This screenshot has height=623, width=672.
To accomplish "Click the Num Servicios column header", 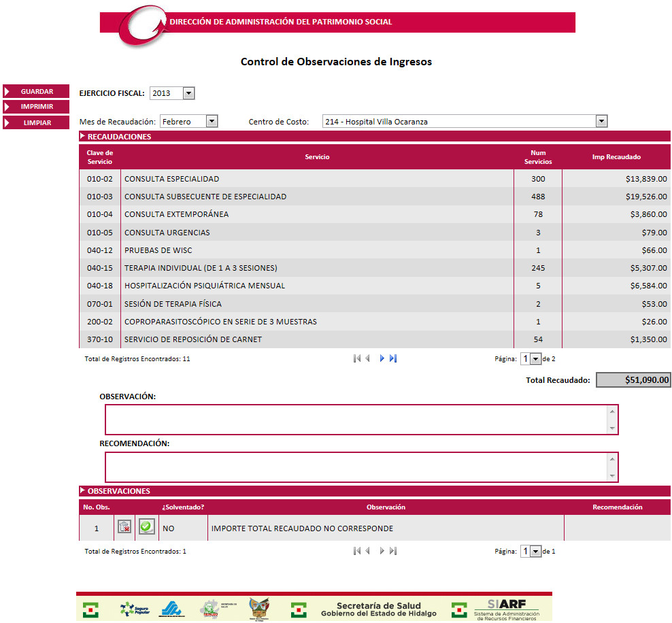I will coord(538,157).
